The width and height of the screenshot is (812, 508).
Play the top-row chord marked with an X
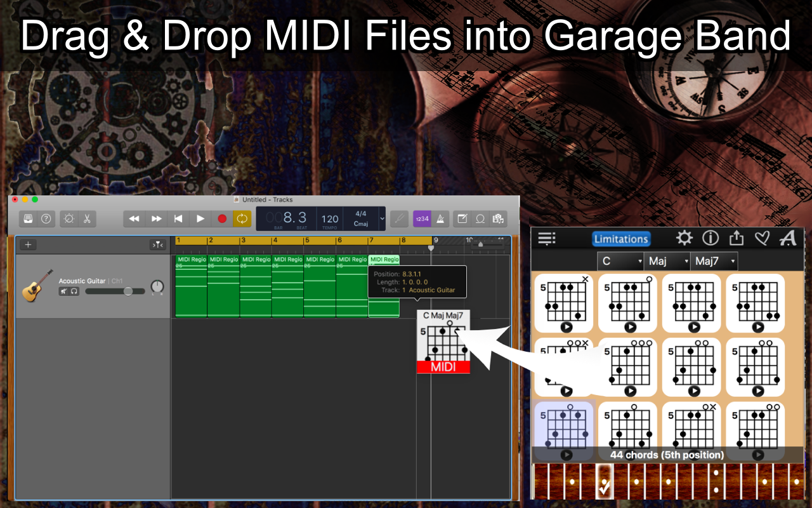(x=566, y=327)
